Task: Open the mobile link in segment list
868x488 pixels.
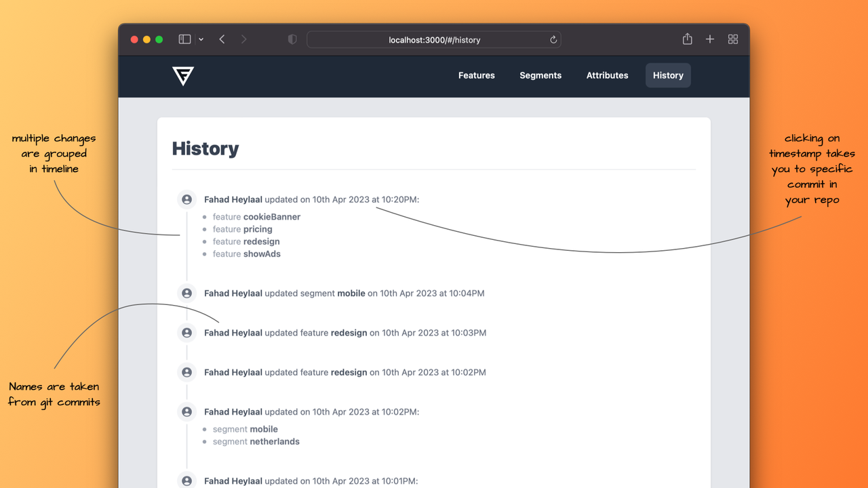Action: pyautogui.click(x=264, y=429)
